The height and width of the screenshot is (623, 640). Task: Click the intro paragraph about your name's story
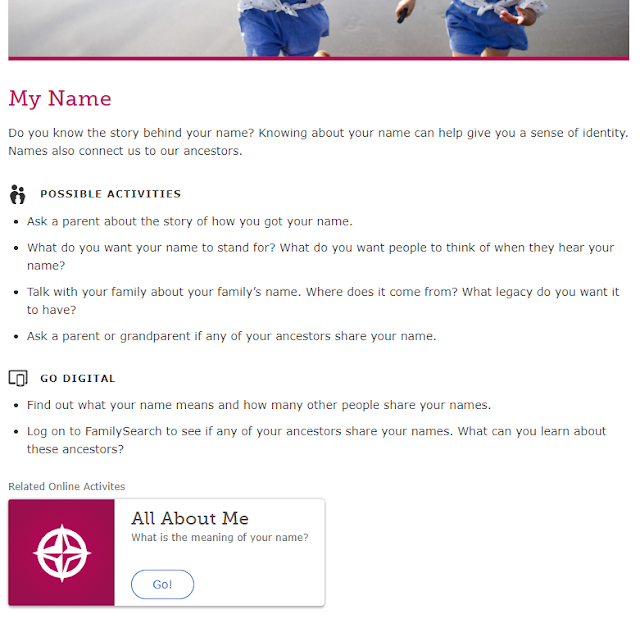[x=317, y=142]
